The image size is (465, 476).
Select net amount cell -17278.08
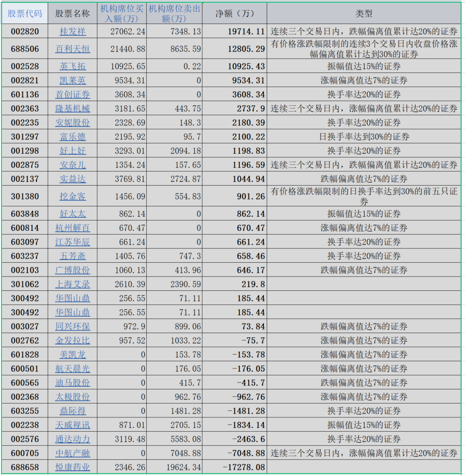[x=234, y=467]
